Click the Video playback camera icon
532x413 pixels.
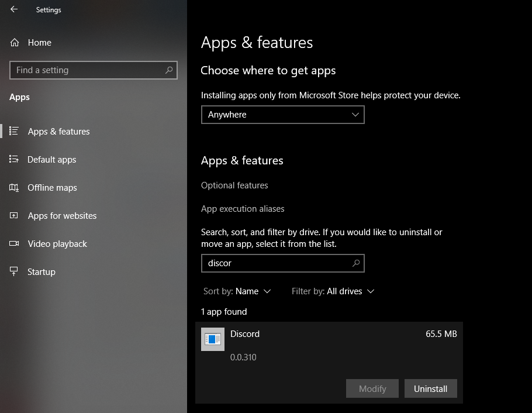coord(14,243)
